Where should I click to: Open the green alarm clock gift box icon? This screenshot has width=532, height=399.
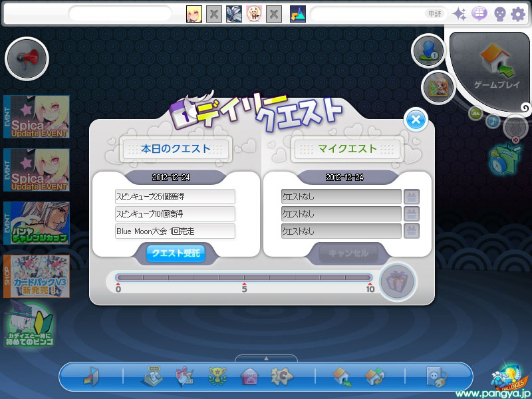click(505, 160)
